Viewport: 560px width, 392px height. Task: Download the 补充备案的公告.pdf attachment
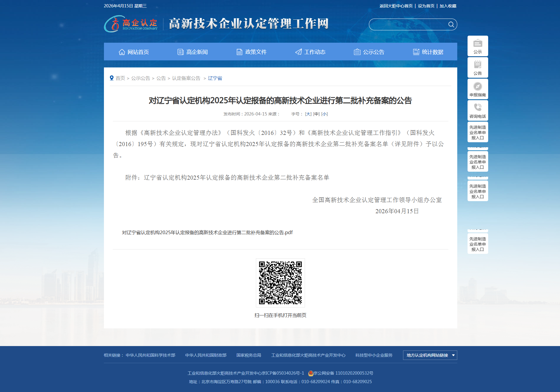(207, 232)
